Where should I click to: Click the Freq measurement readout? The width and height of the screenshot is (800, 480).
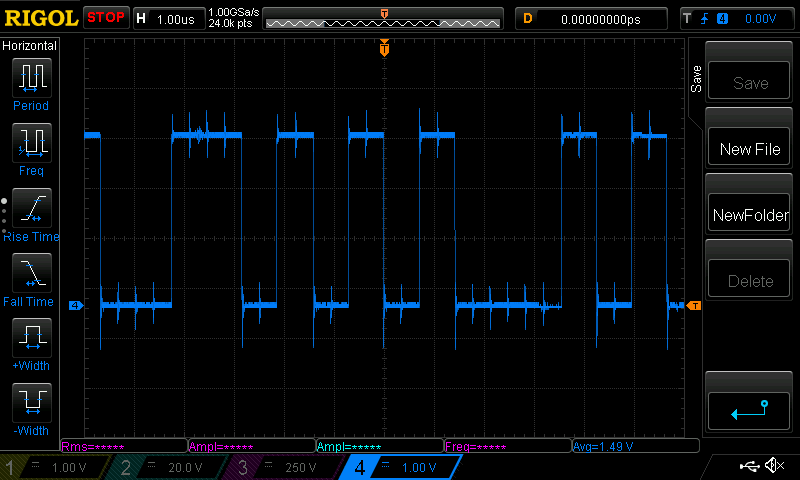pos(508,446)
